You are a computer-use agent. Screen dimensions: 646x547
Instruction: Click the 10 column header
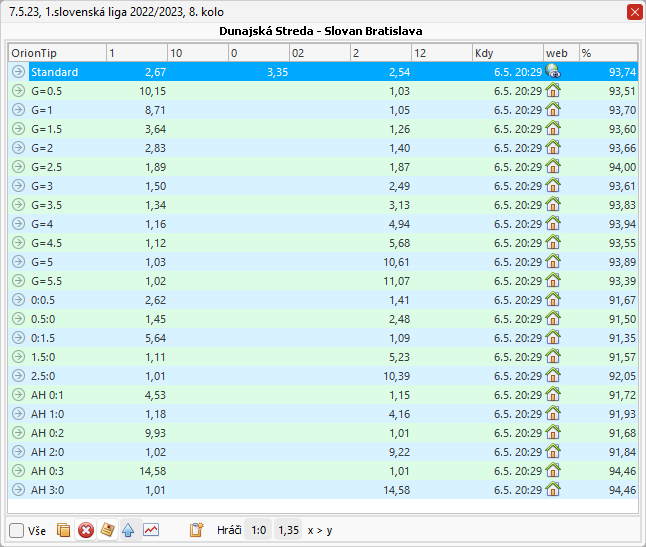coord(198,53)
